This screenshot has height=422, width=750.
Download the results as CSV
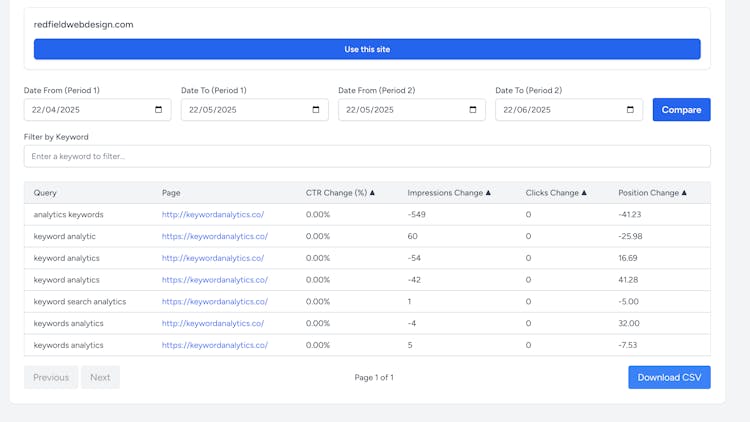pos(669,377)
